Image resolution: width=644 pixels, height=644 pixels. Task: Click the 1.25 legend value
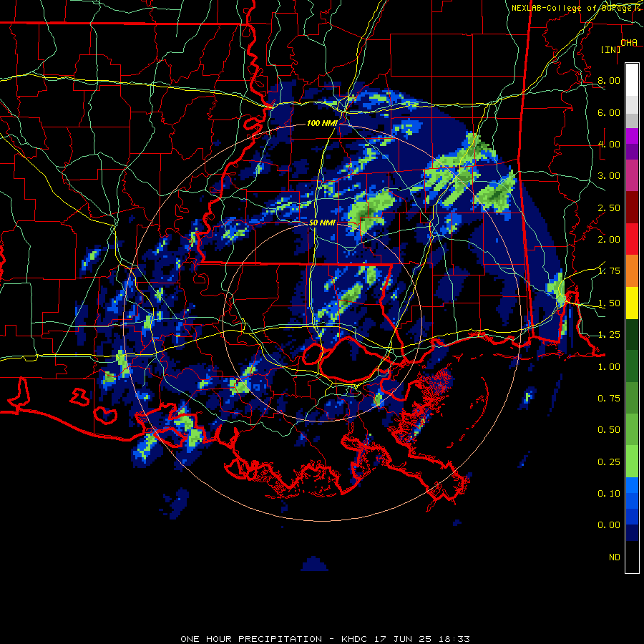[x=608, y=335]
